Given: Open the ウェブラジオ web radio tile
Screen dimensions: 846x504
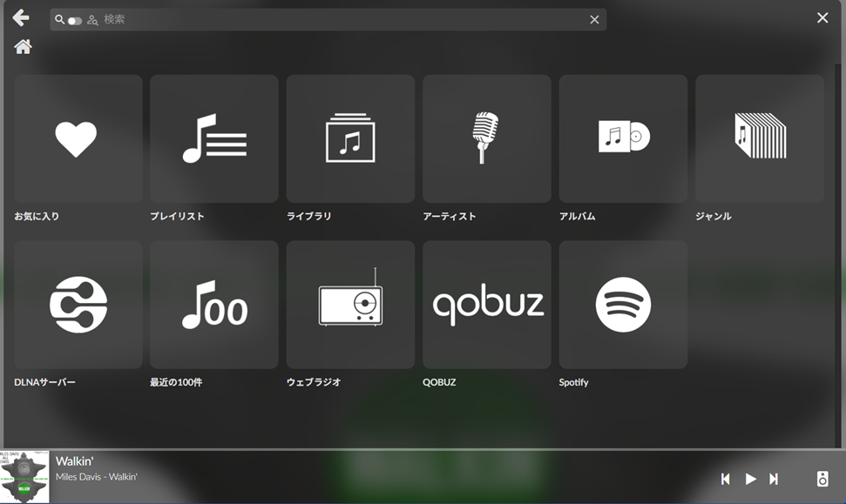Looking at the screenshot, I should click(x=351, y=305).
